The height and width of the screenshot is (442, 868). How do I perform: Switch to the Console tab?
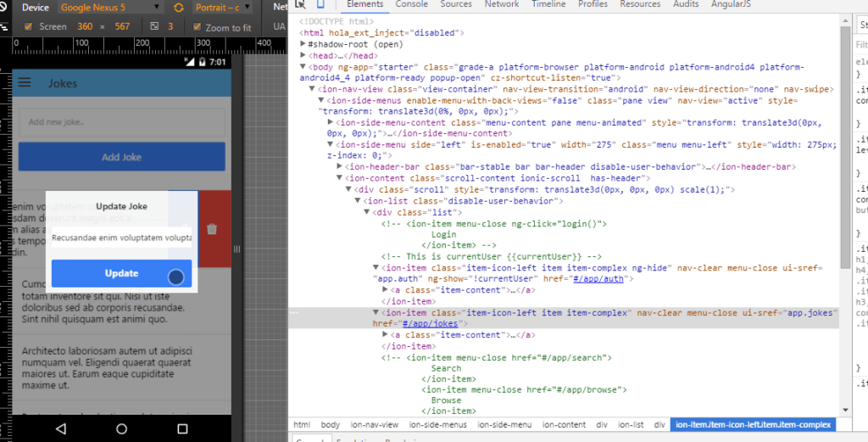point(411,4)
